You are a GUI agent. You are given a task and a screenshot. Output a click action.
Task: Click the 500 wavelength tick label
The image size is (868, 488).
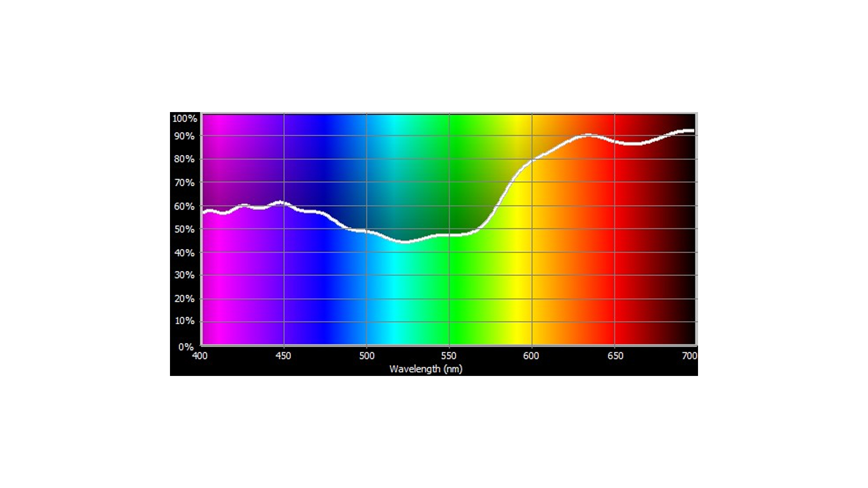(x=367, y=356)
